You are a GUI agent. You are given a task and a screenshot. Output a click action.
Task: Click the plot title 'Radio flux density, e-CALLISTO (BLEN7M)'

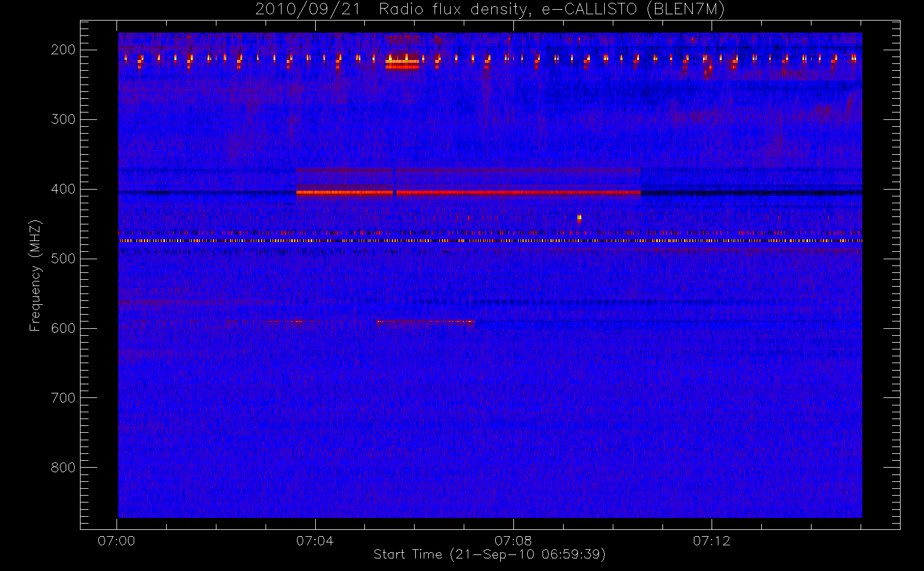click(552, 10)
